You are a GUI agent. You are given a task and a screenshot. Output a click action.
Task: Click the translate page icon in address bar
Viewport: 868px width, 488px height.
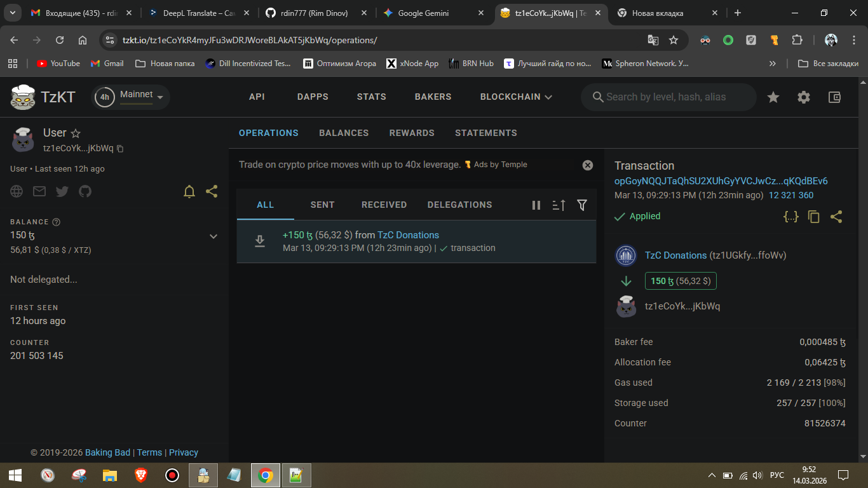pyautogui.click(x=653, y=40)
